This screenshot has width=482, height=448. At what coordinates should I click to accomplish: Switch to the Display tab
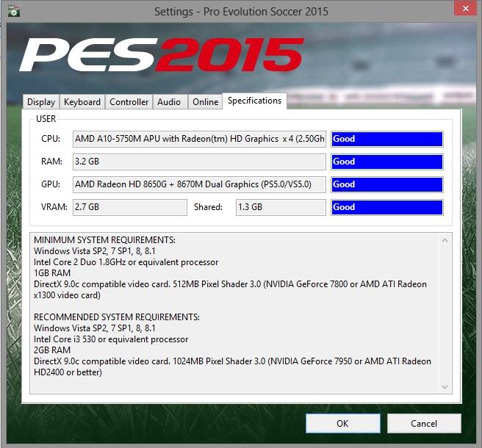pos(41,101)
